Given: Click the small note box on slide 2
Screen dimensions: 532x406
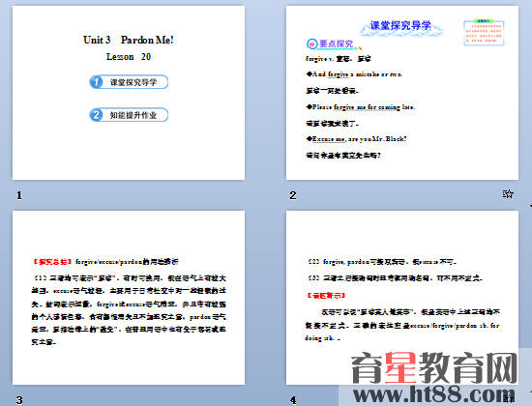Looking at the screenshot, I should 484,33.
